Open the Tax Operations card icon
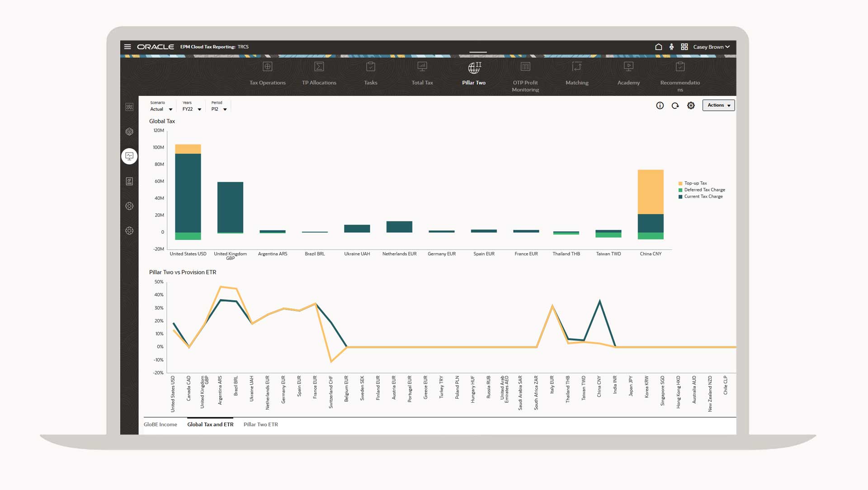The image size is (868, 490). point(267,67)
